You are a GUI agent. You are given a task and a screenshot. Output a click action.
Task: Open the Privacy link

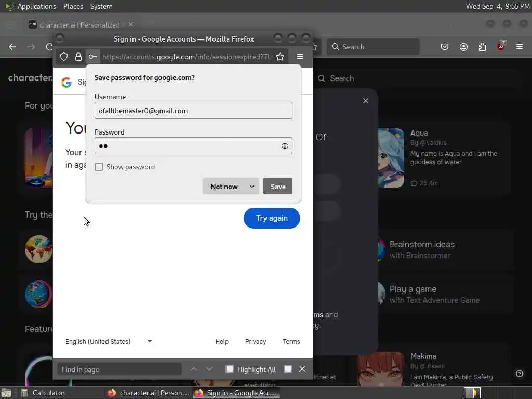click(x=256, y=342)
